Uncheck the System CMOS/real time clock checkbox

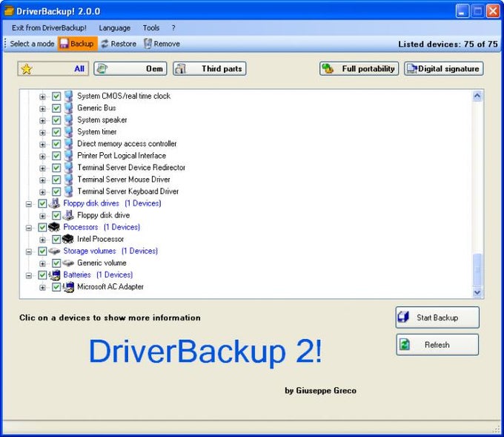(56, 96)
